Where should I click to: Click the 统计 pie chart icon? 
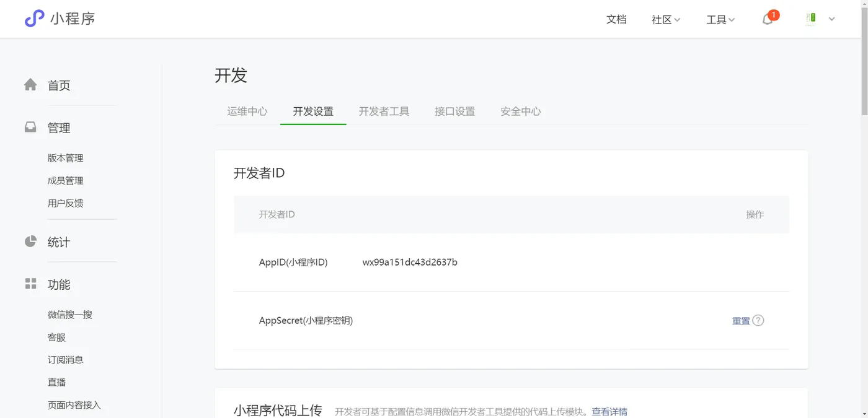30,242
